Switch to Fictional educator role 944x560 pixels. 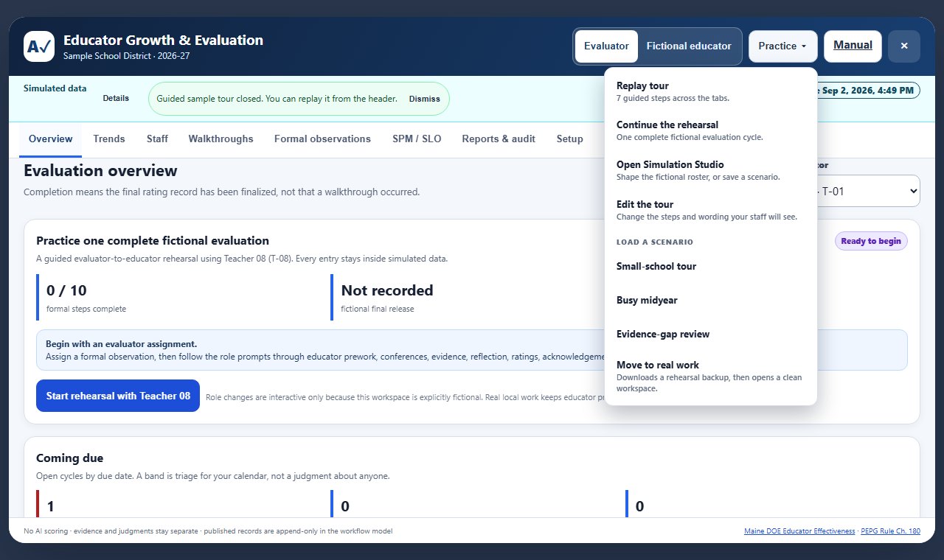pyautogui.click(x=689, y=46)
